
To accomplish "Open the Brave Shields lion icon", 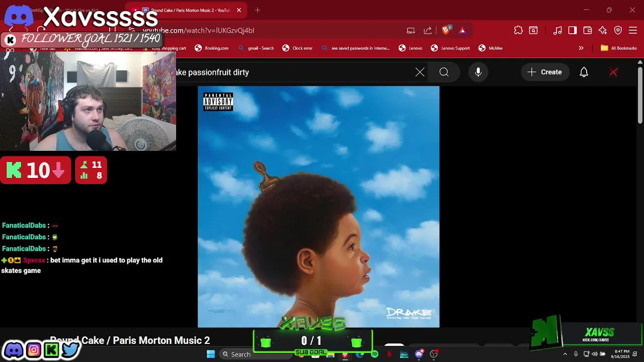I will pos(446,30).
